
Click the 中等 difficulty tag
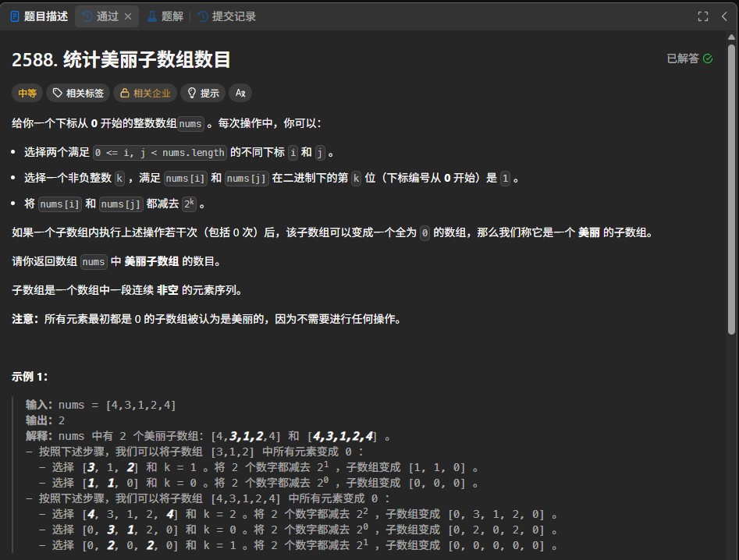pos(27,94)
